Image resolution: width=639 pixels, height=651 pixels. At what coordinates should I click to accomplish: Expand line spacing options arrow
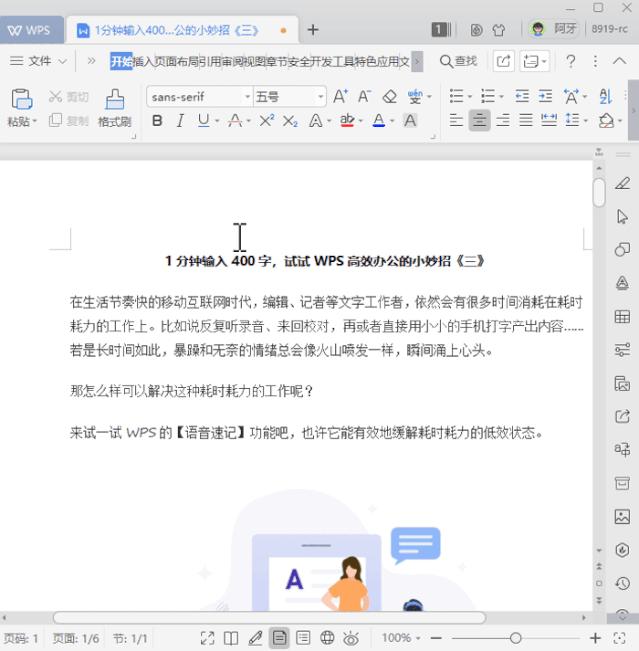point(585,121)
